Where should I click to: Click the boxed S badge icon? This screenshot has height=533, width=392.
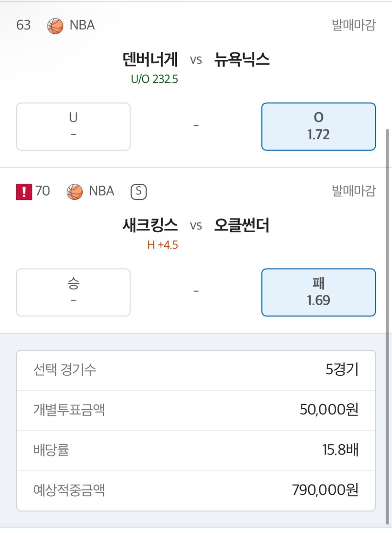point(139,192)
